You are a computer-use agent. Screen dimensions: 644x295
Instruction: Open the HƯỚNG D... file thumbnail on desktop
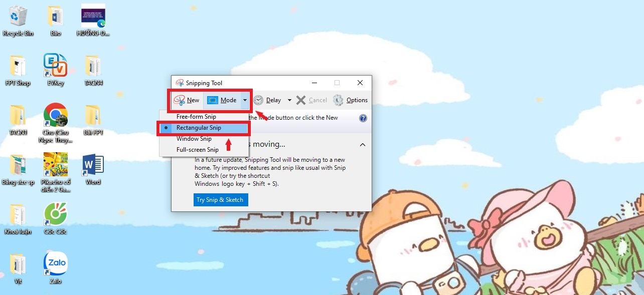click(x=93, y=21)
